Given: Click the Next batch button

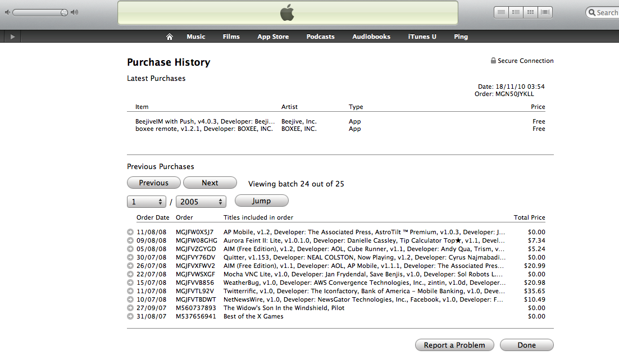Looking at the screenshot, I should click(210, 183).
